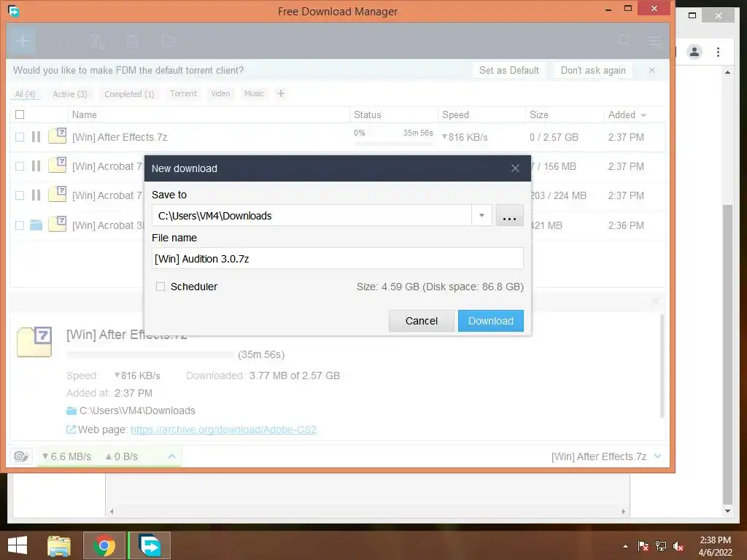Click the folder icon beside C:\Users\VM4\Downloads path
Image resolution: width=747 pixels, height=560 pixels.
[x=71, y=411]
